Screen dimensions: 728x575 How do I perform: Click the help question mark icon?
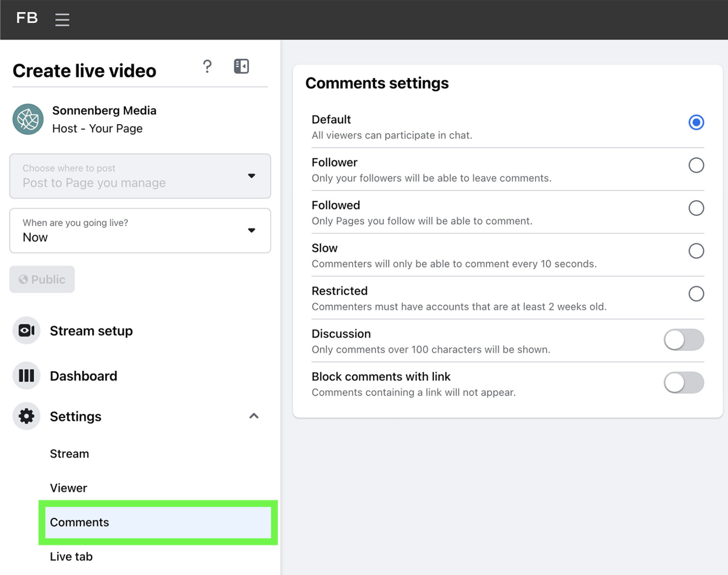click(x=207, y=66)
